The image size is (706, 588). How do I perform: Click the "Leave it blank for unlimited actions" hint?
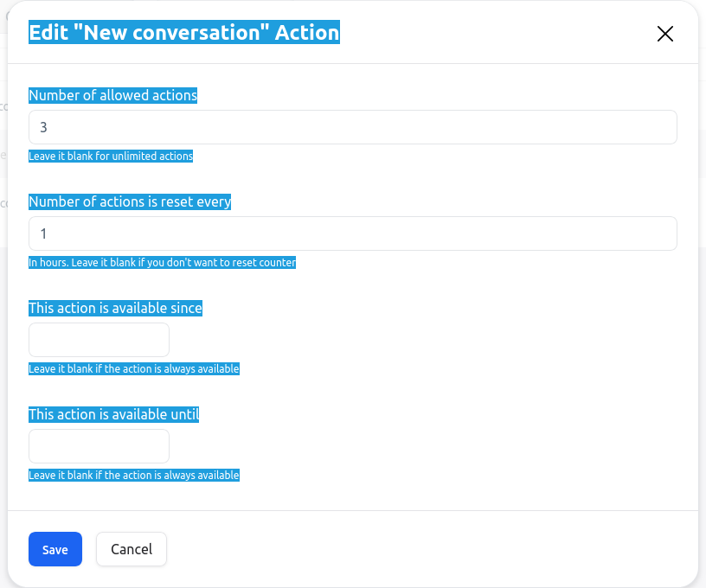tap(111, 157)
